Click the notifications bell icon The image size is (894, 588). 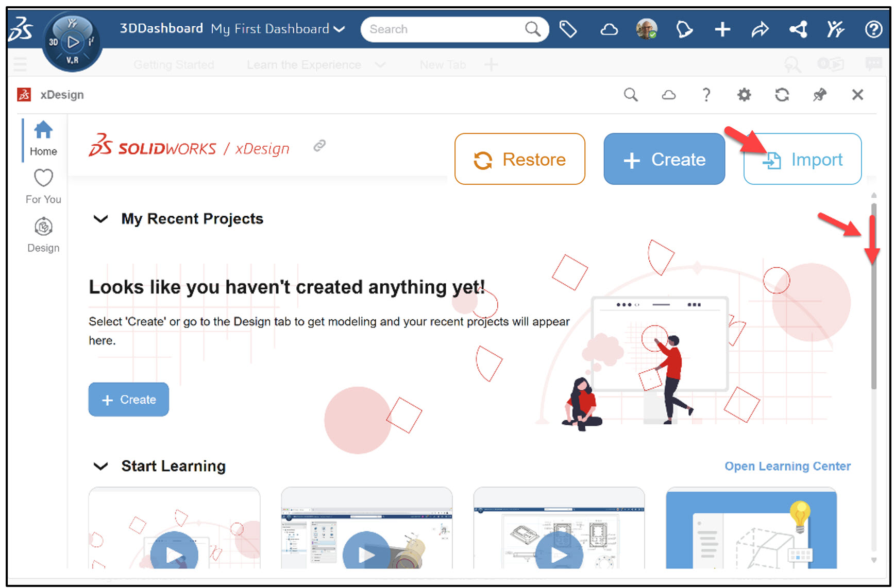(x=684, y=29)
